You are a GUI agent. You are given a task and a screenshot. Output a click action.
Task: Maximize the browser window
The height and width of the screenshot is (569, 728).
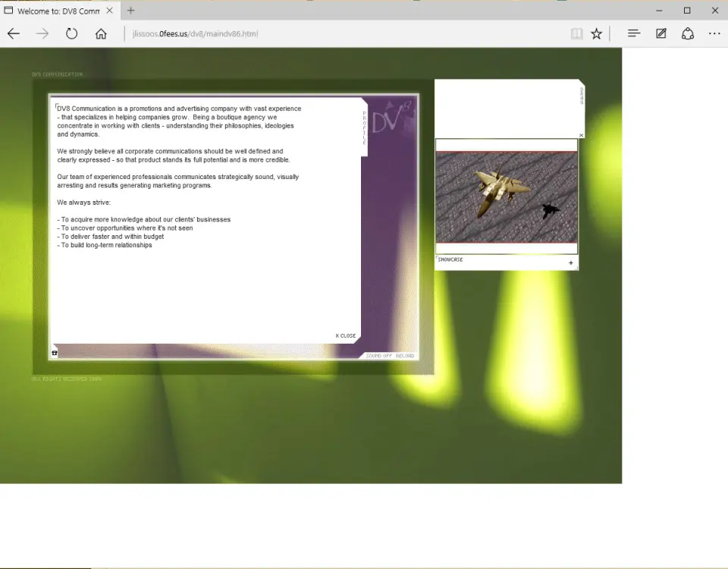point(687,10)
